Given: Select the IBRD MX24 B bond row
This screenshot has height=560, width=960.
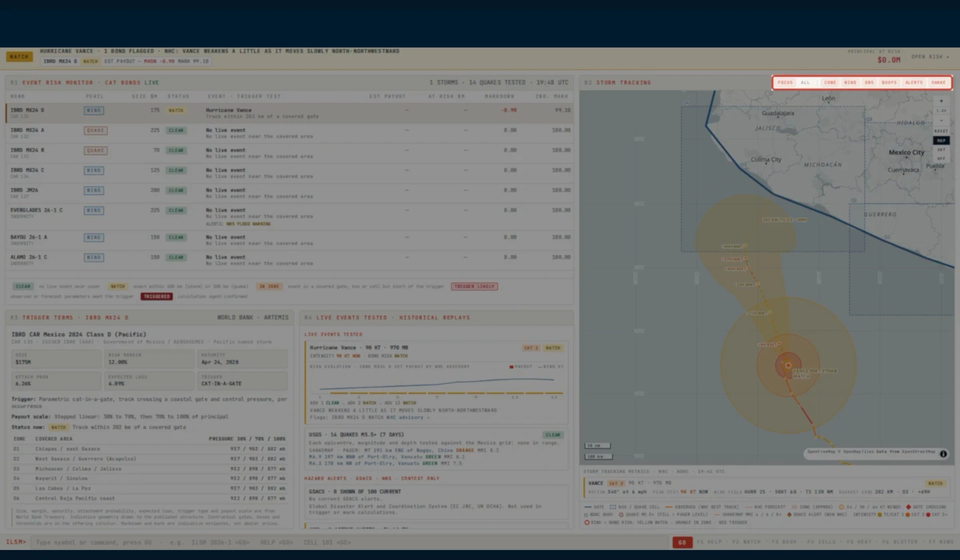Looking at the screenshot, I should 289,153.
